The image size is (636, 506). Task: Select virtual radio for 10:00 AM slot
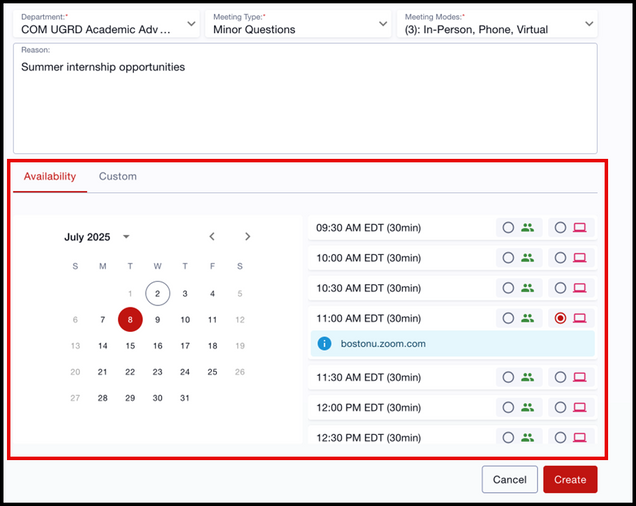pyautogui.click(x=561, y=258)
